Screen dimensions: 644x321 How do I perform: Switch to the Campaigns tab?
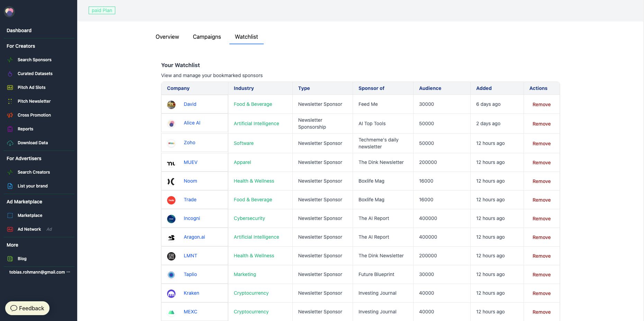point(207,37)
